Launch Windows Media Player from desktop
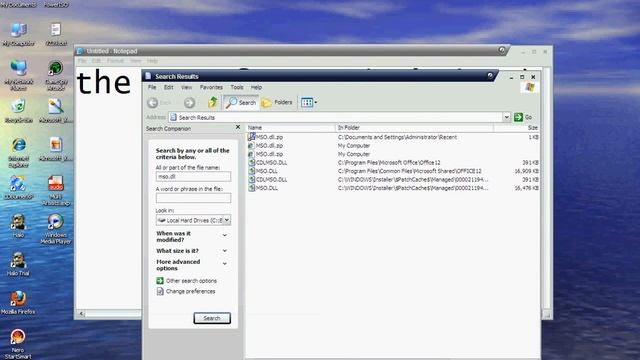The height and width of the screenshot is (360, 640). [56, 228]
